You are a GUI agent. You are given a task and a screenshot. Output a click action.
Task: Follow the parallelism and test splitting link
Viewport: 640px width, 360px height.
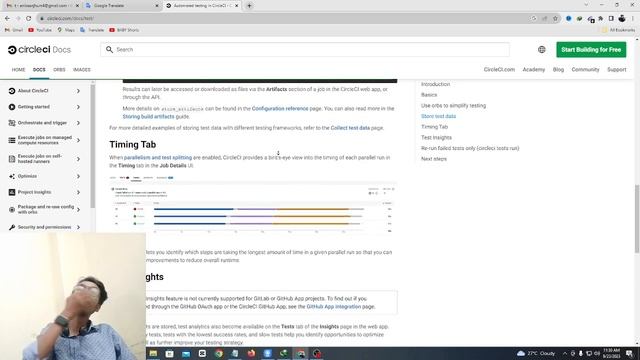(158, 158)
